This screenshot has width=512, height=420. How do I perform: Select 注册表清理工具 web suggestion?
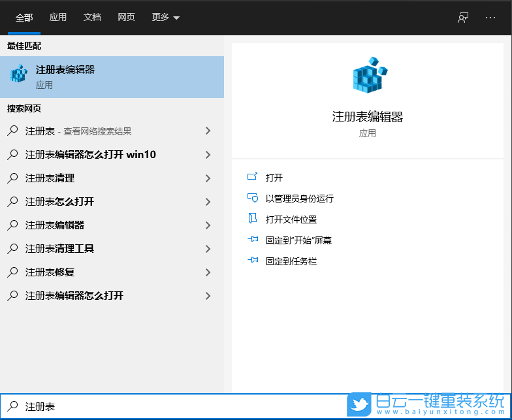tap(112, 248)
